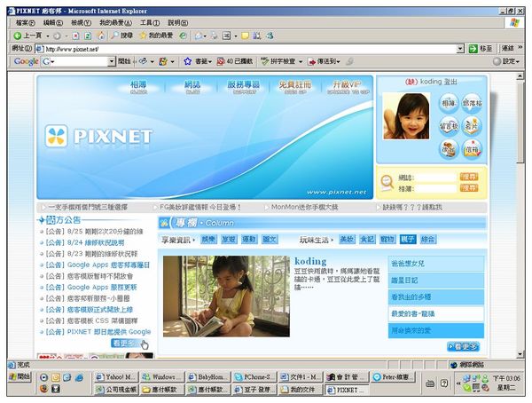This screenshot has height=403, width=532.
Task: Go to Home via house icon
Action: pyautogui.click(x=101, y=36)
